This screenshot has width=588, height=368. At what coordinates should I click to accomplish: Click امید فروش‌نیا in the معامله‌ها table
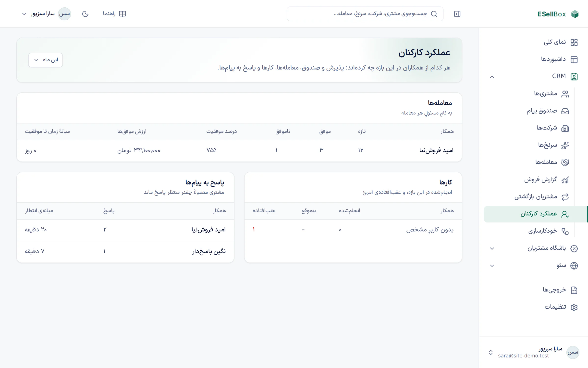(436, 150)
